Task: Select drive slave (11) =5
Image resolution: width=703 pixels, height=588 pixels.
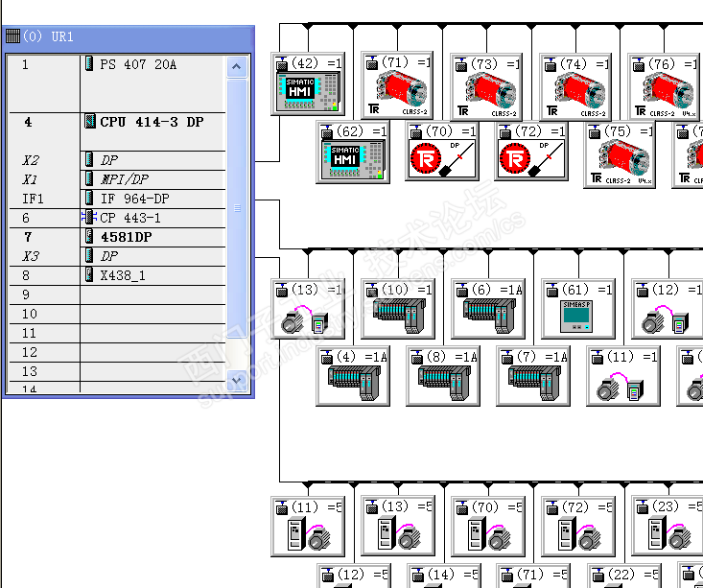Action: click(x=308, y=527)
